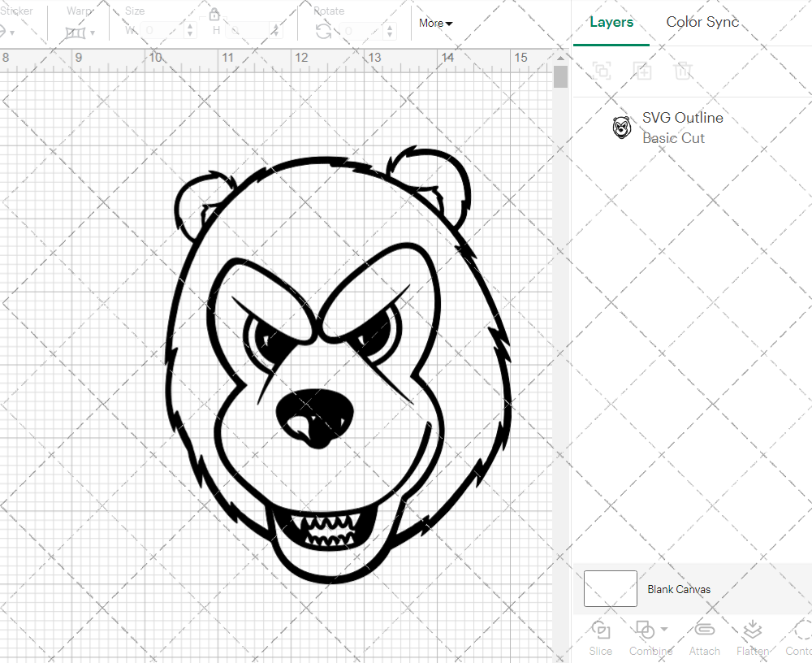
Task: Click the Blank Canvas color swatch
Action: pyautogui.click(x=609, y=589)
